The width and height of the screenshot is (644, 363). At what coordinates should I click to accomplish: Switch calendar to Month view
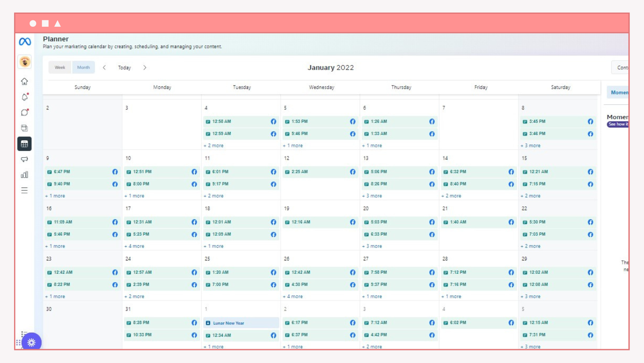83,68
